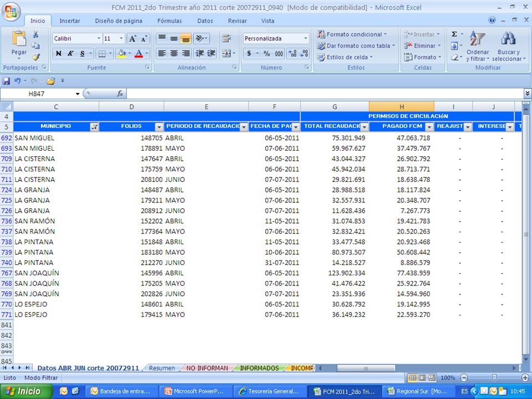Screen dimensions: 532x399
Task: Click the Cut scissors icon
Action: pos(35,34)
